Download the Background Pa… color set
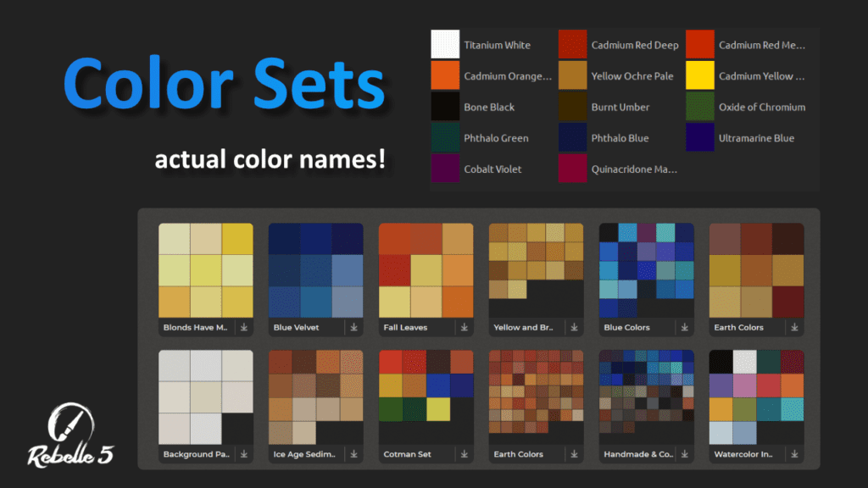 click(x=243, y=454)
